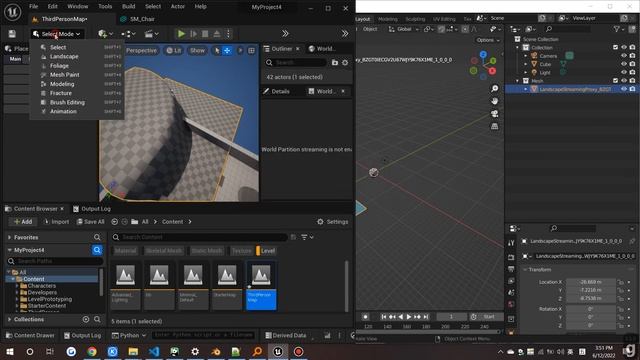Click the Lit view mode button
640x360 pixels.
pos(174,51)
